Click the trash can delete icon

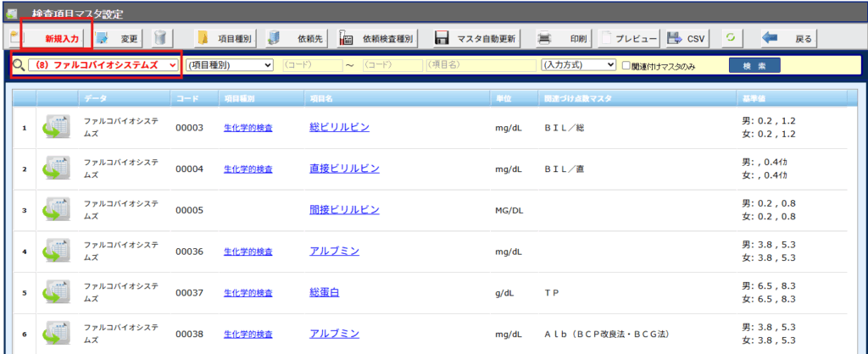(159, 38)
